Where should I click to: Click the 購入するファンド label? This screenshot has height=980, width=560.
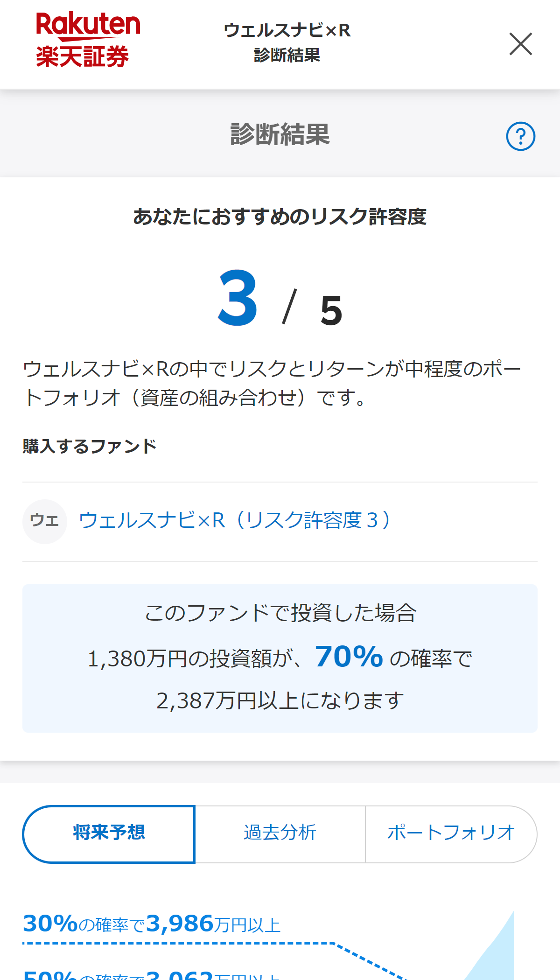coord(90,447)
